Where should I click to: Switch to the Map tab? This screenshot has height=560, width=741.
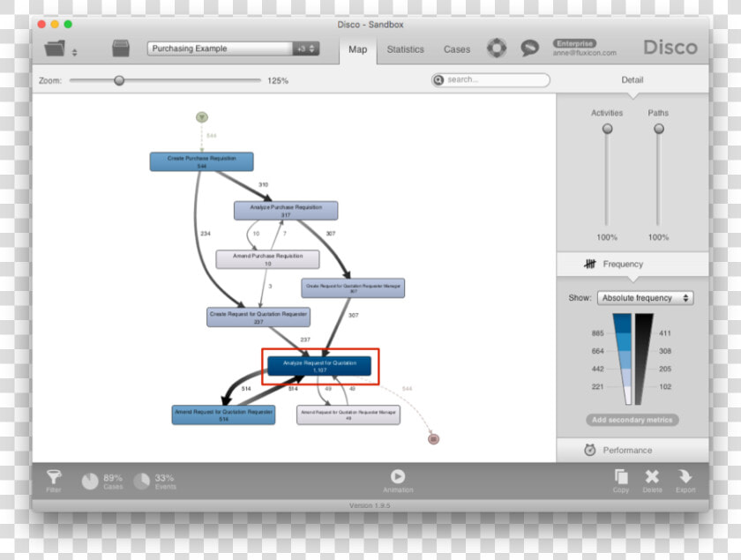(x=358, y=49)
